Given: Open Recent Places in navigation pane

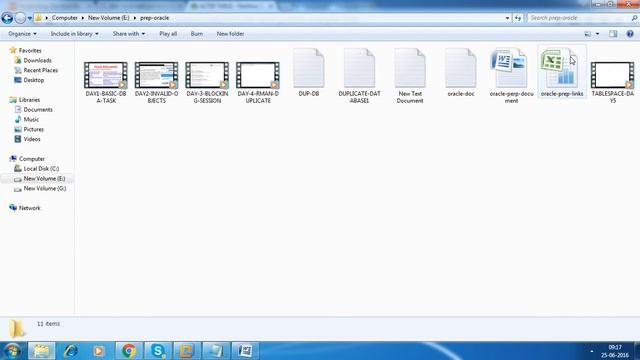Looking at the screenshot, I should point(40,70).
